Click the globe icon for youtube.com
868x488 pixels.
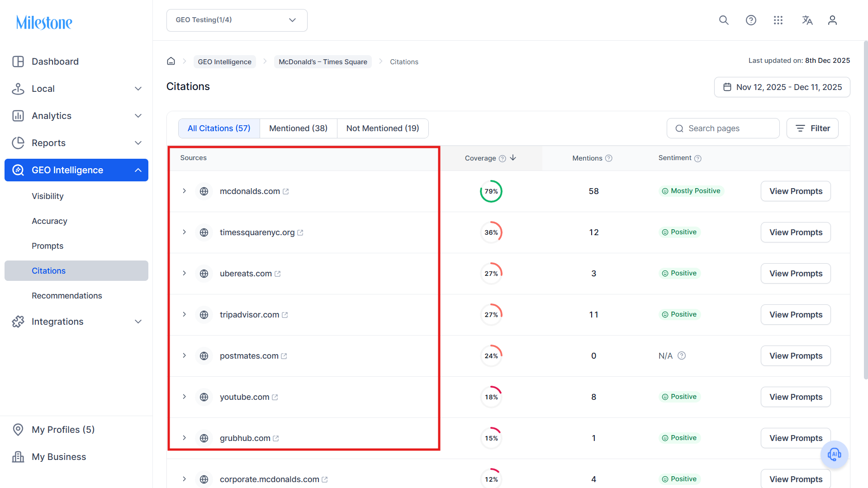tap(204, 397)
